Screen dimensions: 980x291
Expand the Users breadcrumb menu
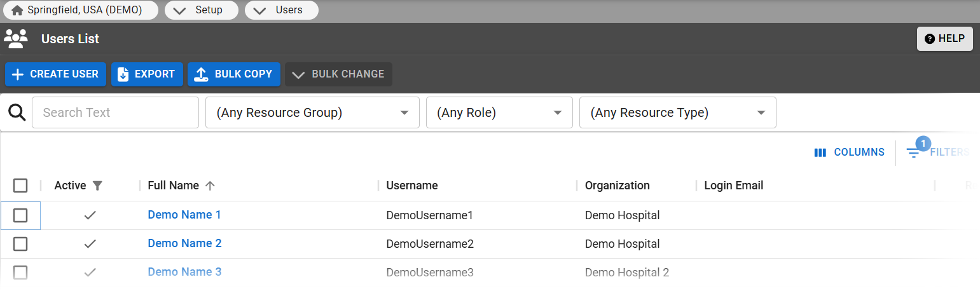coord(282,10)
